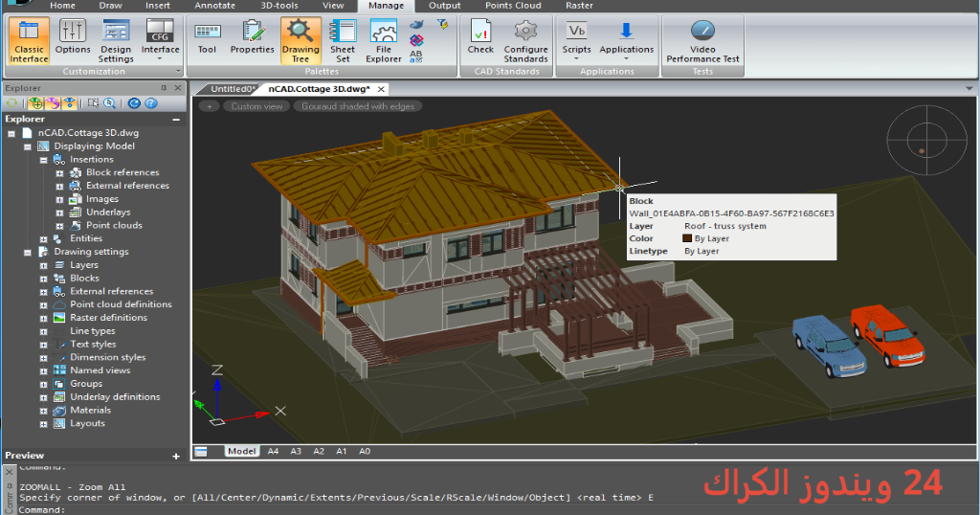Open the Sheet Set palette
This screenshot has width=980, height=515.
[x=343, y=40]
